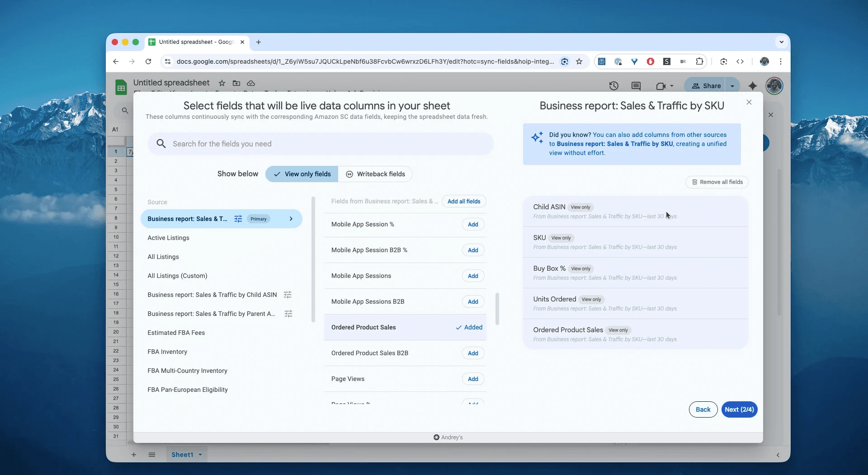
Task: Open the comments icon
Action: [636, 86]
